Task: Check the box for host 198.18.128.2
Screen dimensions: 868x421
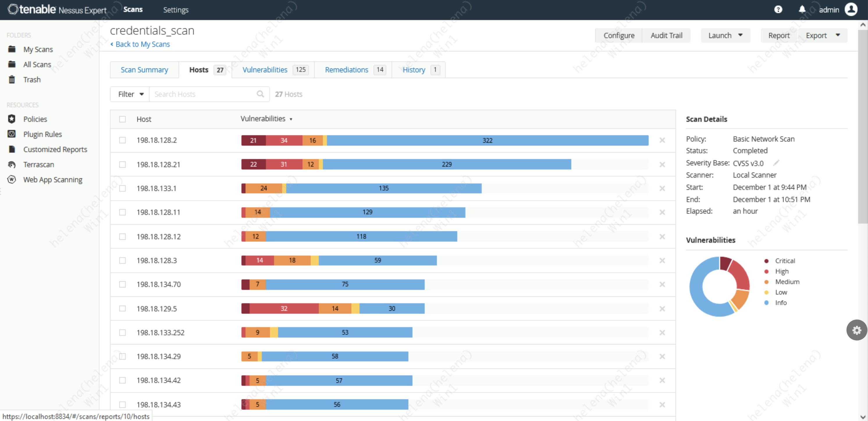Action: [122, 140]
